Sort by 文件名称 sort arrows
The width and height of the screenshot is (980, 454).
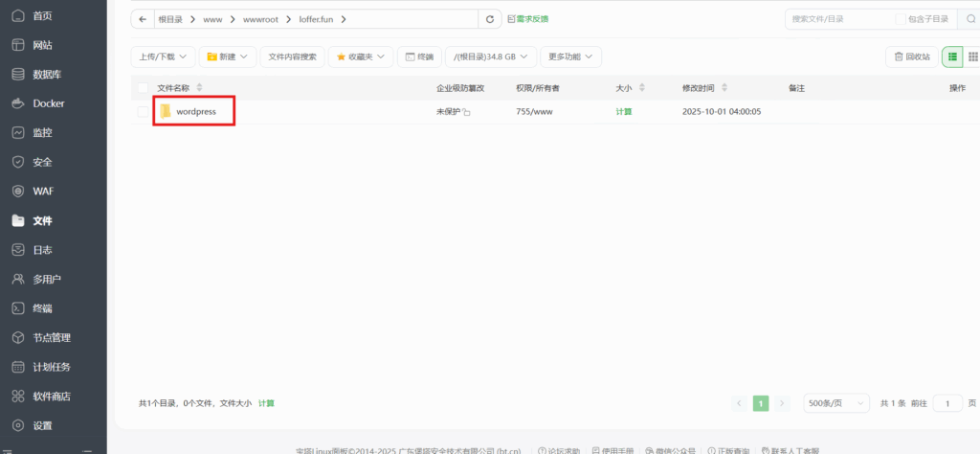click(199, 88)
